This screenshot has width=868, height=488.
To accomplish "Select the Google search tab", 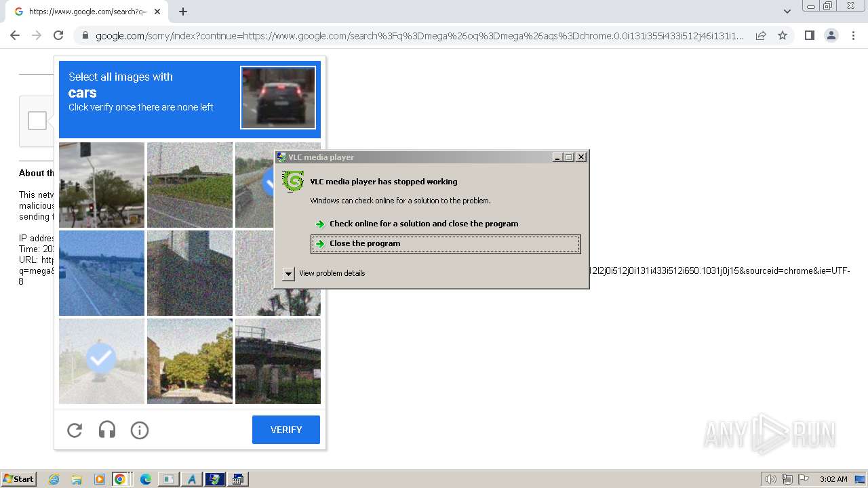I will [86, 12].
